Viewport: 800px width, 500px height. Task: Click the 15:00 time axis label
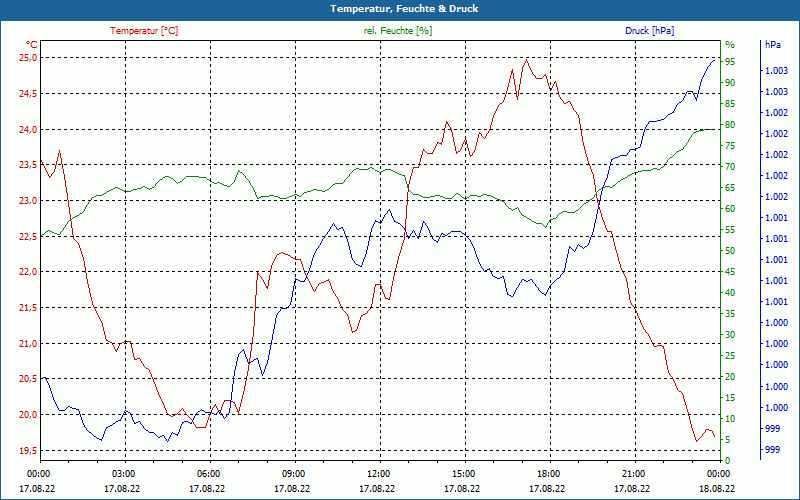coord(464,473)
